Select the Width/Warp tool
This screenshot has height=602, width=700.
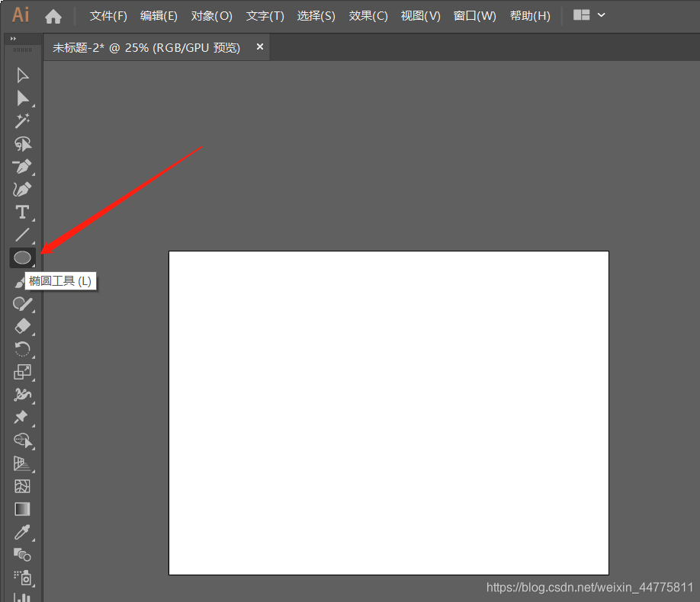pyautogui.click(x=22, y=395)
